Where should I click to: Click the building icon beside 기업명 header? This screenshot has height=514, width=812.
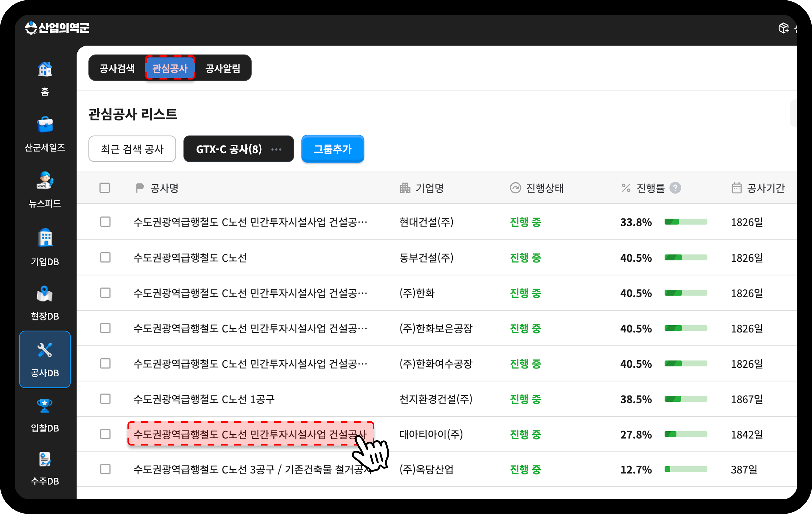[405, 188]
